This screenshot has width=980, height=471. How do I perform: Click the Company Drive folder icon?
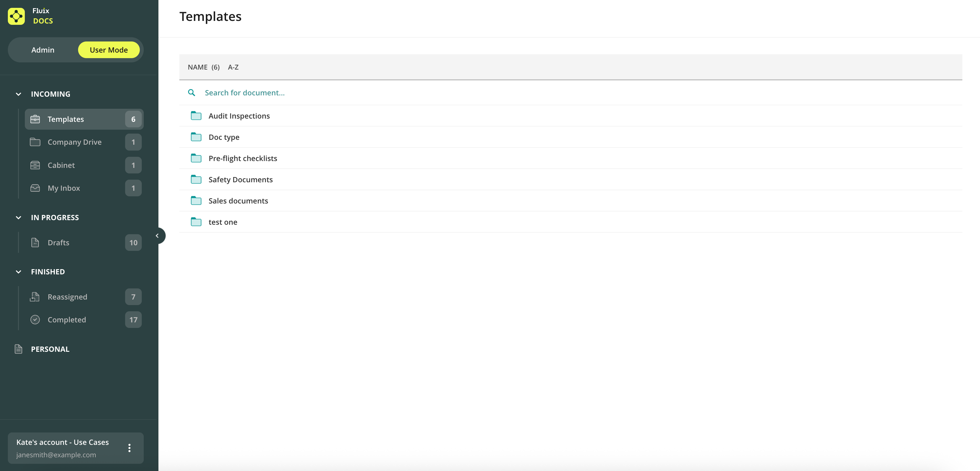[x=35, y=142]
